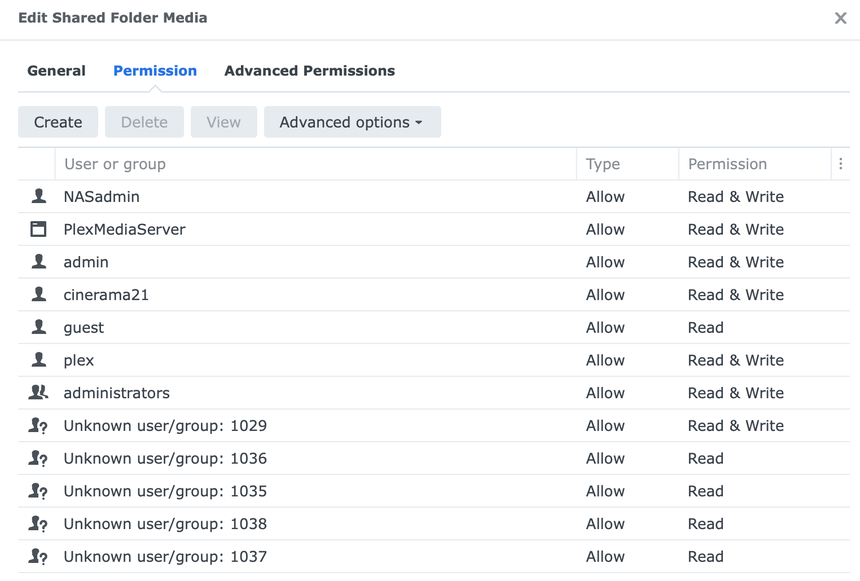Click the user icon beside cinerama21

38,294
